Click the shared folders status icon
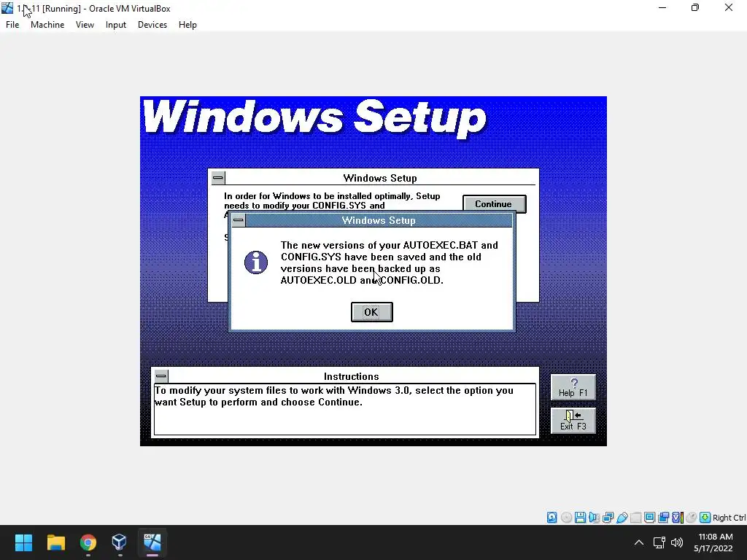The image size is (747, 560). pyautogui.click(x=635, y=518)
